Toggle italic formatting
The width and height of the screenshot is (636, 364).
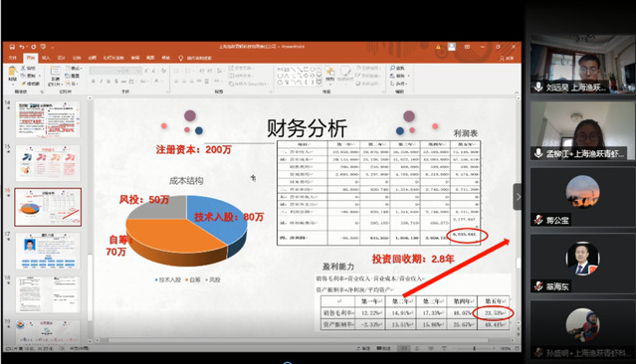[x=101, y=82]
